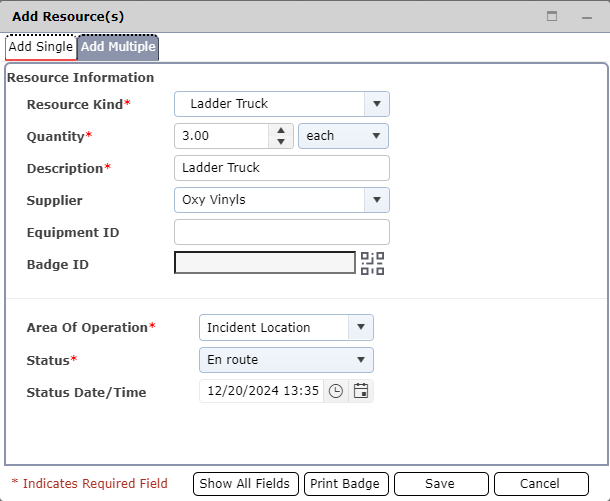
Task: Click the Badge ID input field
Action: [x=265, y=263]
